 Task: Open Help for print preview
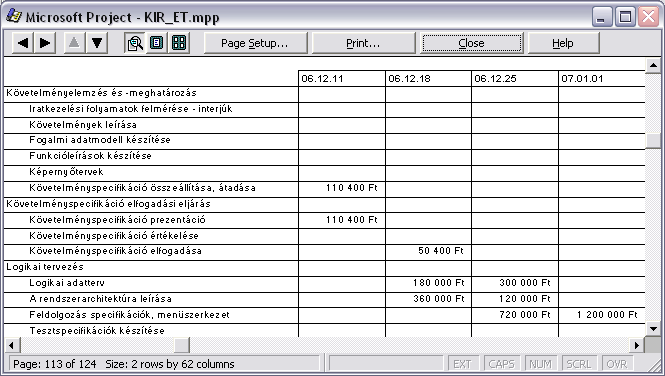coord(563,43)
